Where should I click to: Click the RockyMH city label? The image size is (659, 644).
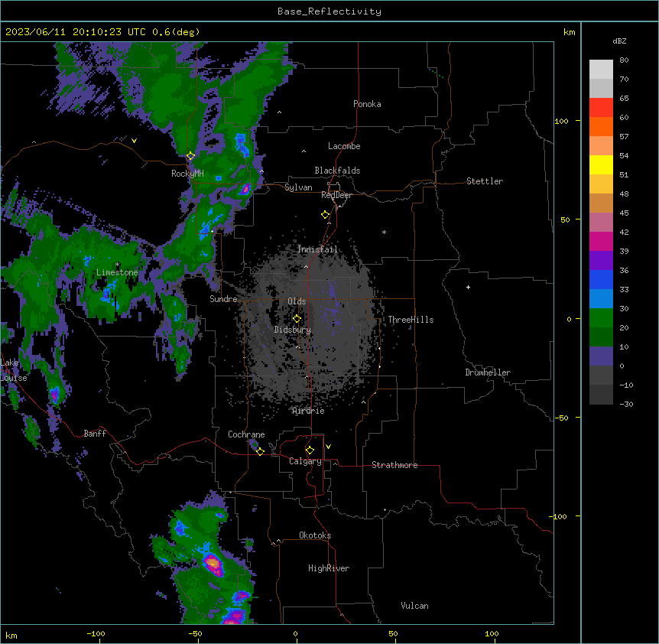[x=187, y=174]
